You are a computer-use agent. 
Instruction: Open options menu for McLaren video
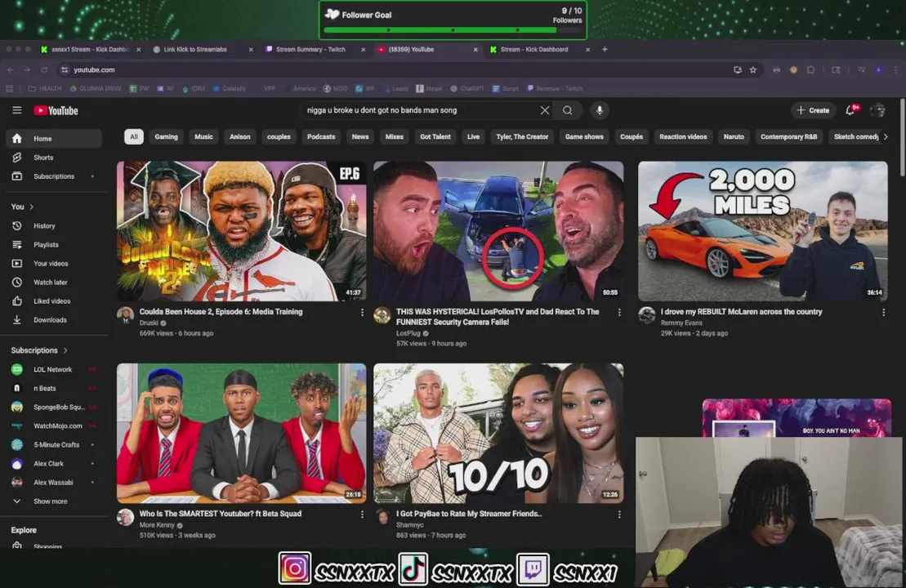point(883,313)
